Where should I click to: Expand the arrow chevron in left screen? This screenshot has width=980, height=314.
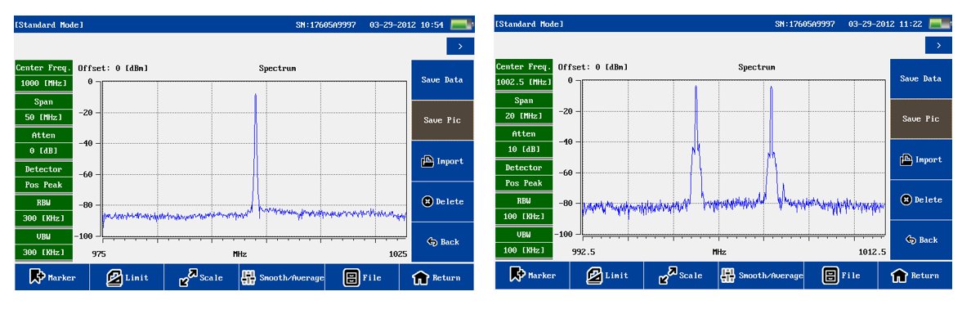tap(460, 47)
